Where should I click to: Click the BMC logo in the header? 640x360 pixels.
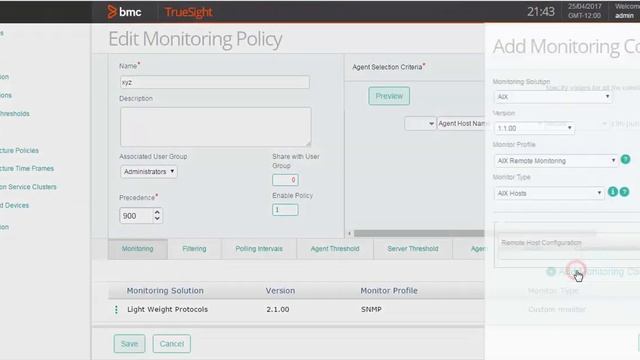coord(124,12)
